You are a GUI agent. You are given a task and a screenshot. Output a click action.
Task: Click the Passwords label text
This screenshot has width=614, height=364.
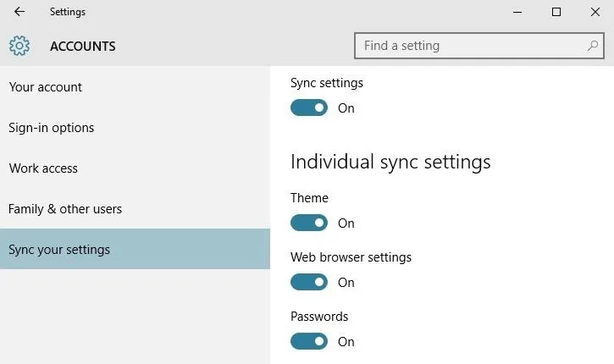pyautogui.click(x=319, y=317)
